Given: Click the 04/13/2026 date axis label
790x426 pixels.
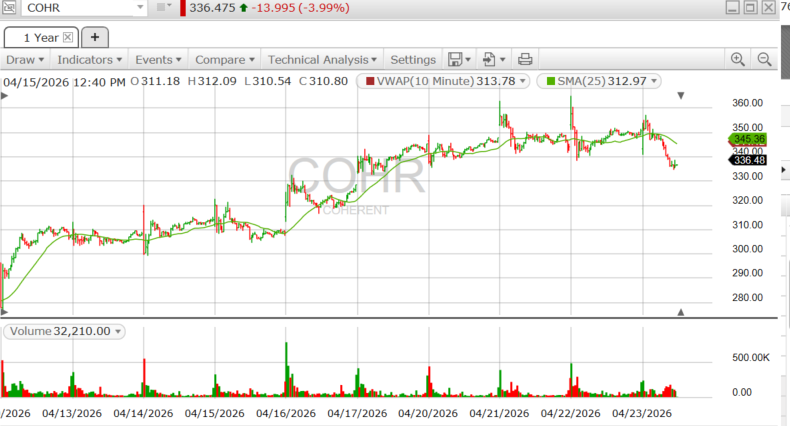Looking at the screenshot, I should [72, 413].
